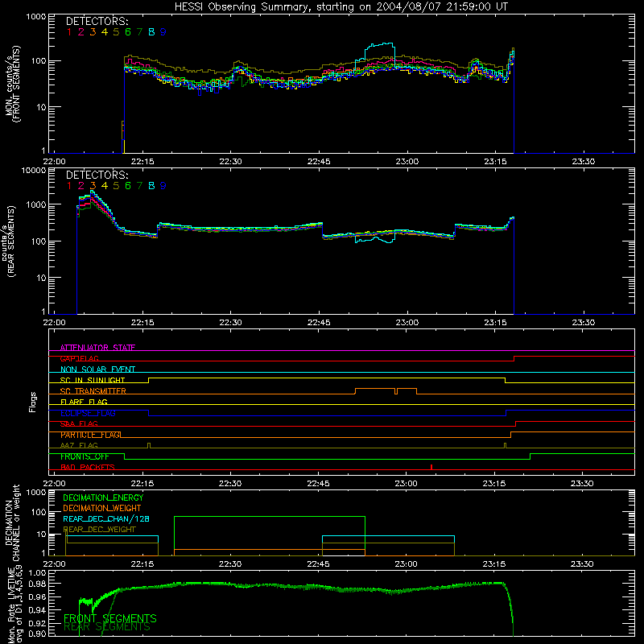Image resolution: width=644 pixels, height=644 pixels.
Task: Click the FLARE_FLAG label
Action: tap(84, 402)
